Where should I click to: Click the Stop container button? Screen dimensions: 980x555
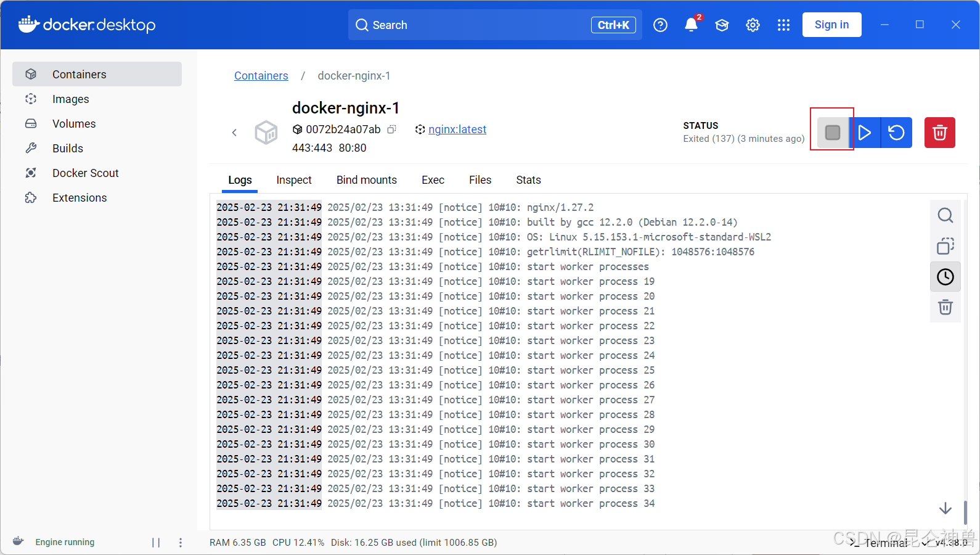[x=833, y=133]
